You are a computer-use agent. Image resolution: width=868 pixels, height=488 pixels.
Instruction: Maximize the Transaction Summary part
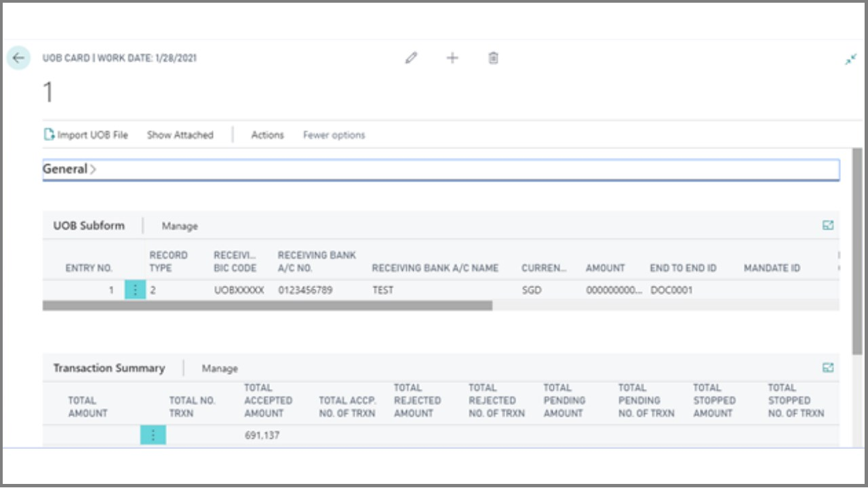click(828, 368)
